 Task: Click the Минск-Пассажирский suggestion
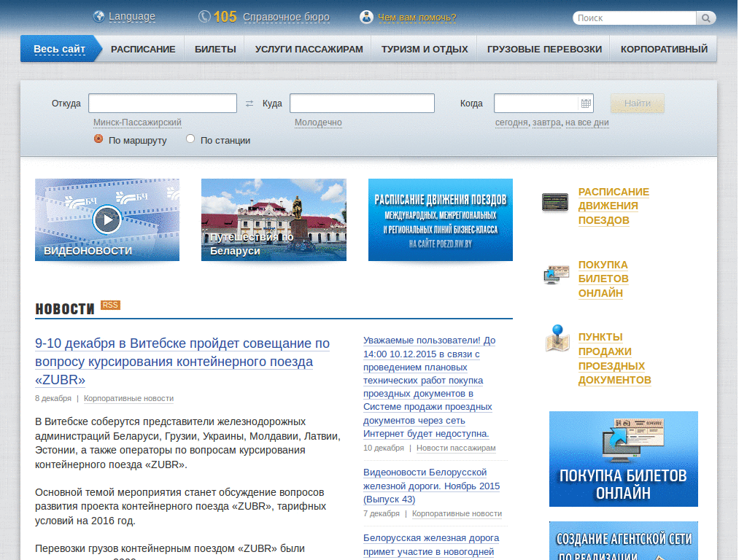(x=137, y=122)
